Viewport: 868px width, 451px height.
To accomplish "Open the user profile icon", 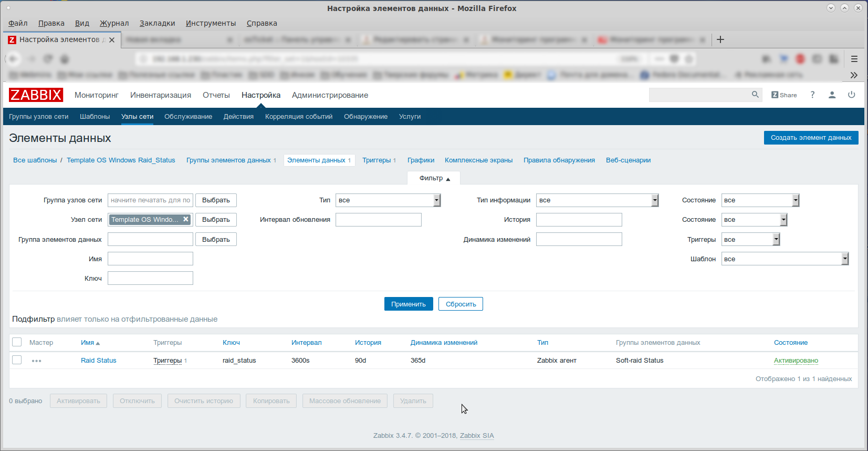I will pyautogui.click(x=832, y=95).
